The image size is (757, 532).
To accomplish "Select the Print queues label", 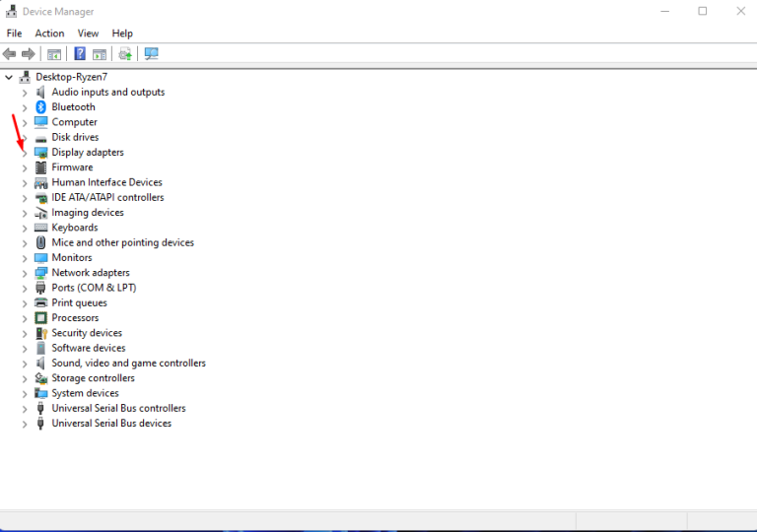I will 79,302.
